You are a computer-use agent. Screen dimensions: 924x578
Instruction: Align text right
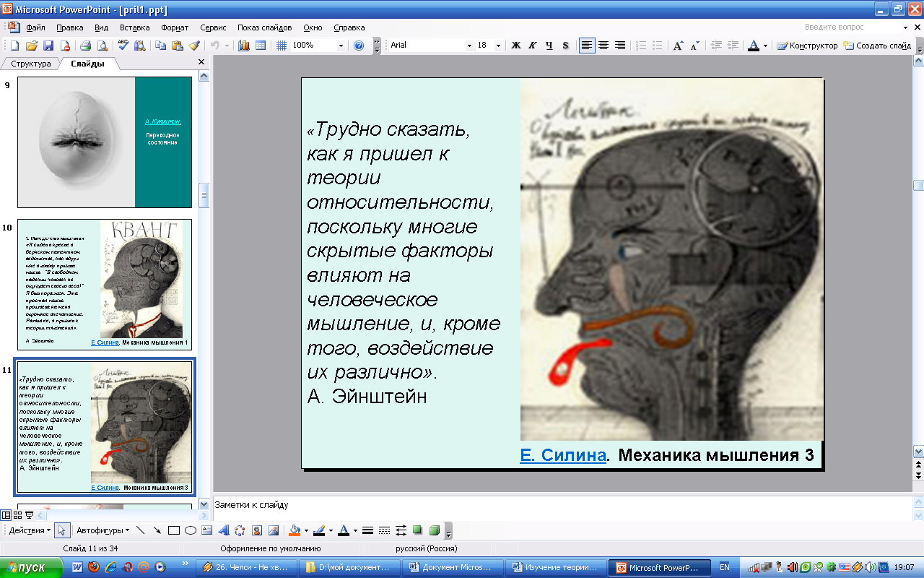[x=620, y=46]
